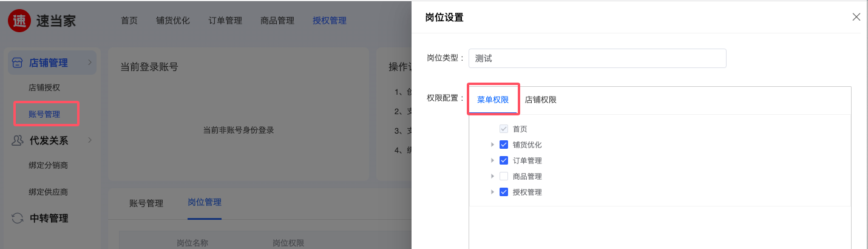Enable the 商品管理 checkbox
The width and height of the screenshot is (868, 249).
pyautogui.click(x=503, y=177)
